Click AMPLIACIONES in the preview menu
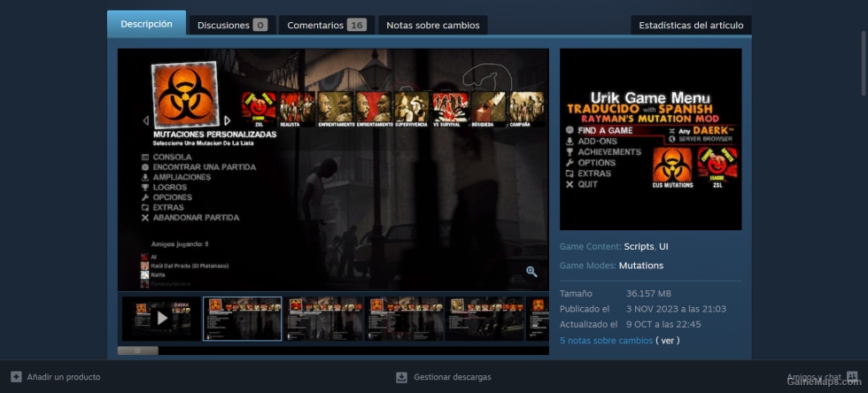 click(x=182, y=177)
